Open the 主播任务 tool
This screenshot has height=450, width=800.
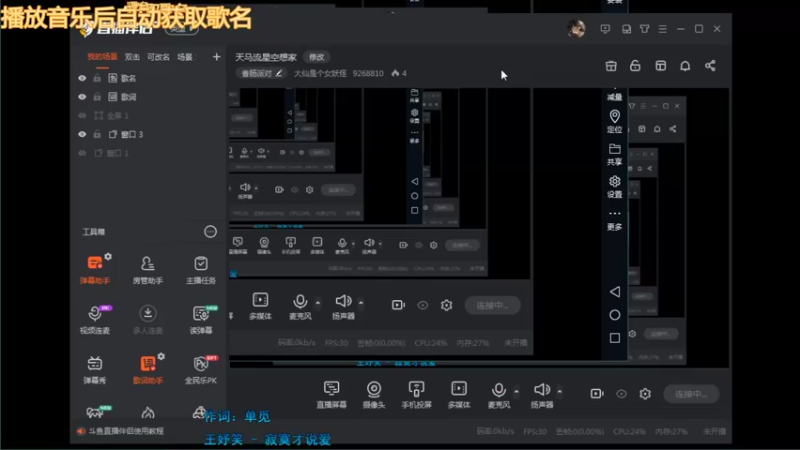tap(201, 269)
